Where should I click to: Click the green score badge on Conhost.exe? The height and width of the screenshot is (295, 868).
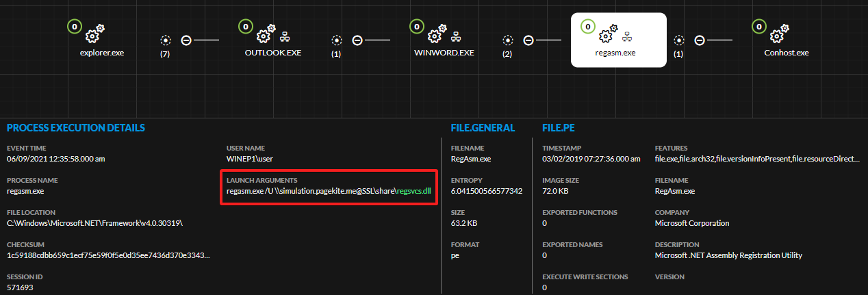(758, 26)
